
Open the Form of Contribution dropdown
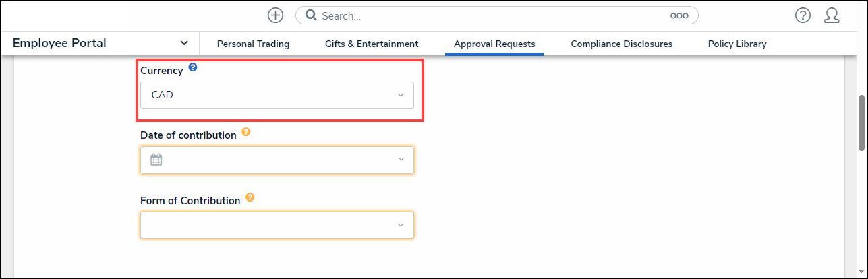tap(277, 225)
